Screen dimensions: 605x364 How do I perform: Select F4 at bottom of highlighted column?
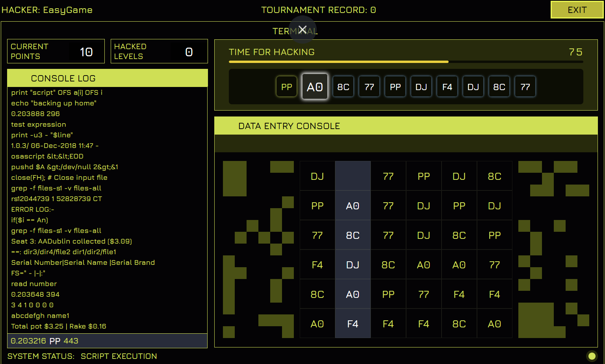(x=353, y=324)
